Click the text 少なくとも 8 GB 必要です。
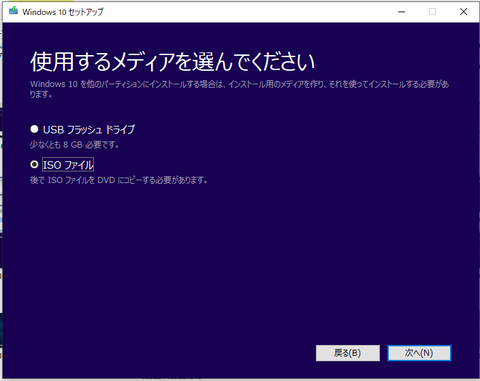 pos(74,145)
